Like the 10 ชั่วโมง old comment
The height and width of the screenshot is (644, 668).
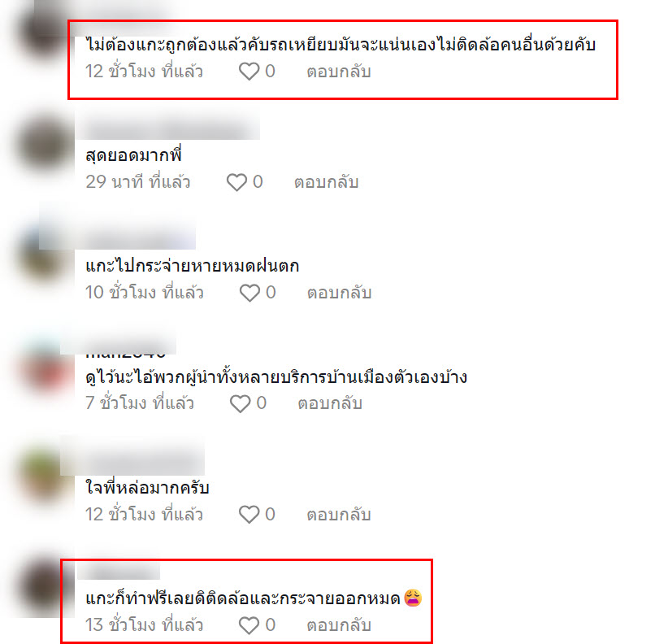[249, 293]
